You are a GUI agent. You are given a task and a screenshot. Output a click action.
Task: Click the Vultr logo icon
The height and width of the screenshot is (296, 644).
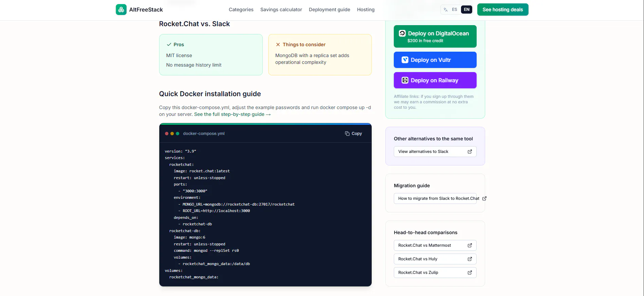[405, 60]
